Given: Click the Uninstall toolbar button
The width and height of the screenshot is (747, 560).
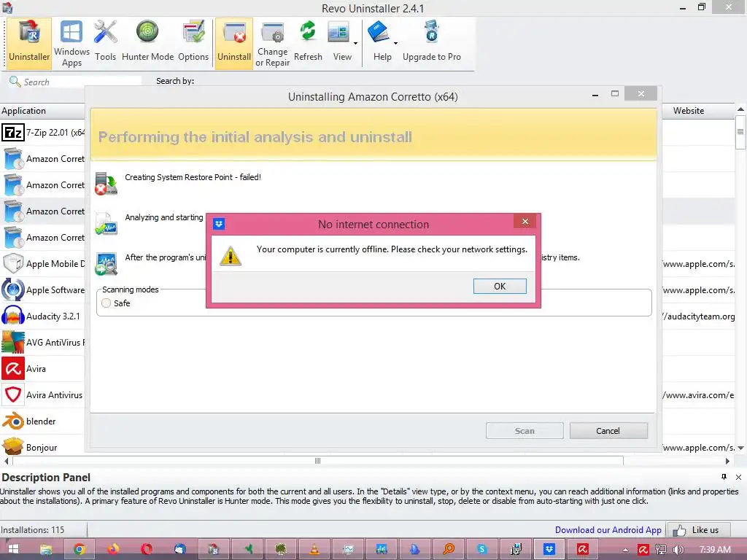Looking at the screenshot, I should coord(234,43).
